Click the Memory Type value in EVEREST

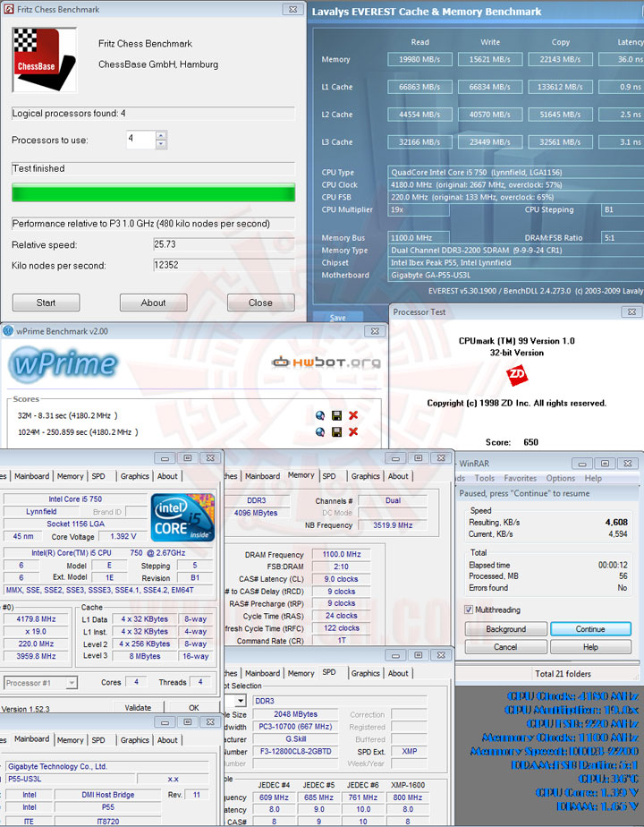tap(515, 250)
